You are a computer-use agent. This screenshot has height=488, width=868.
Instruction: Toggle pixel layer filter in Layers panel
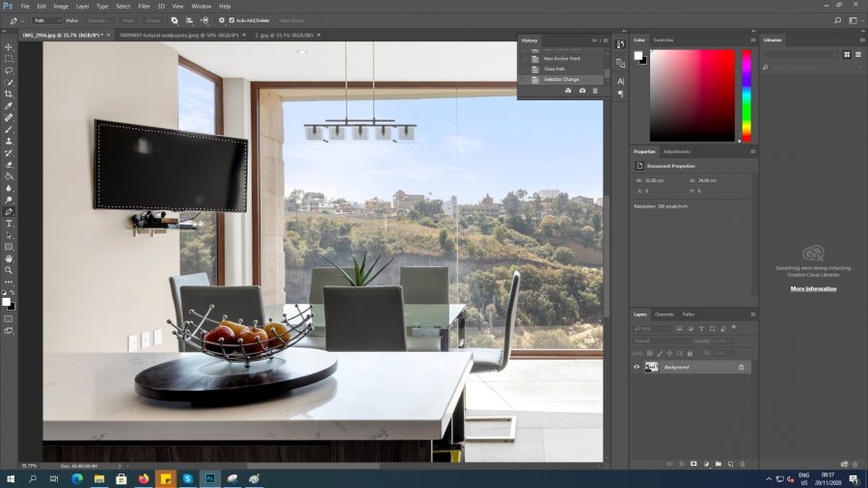[679, 329]
